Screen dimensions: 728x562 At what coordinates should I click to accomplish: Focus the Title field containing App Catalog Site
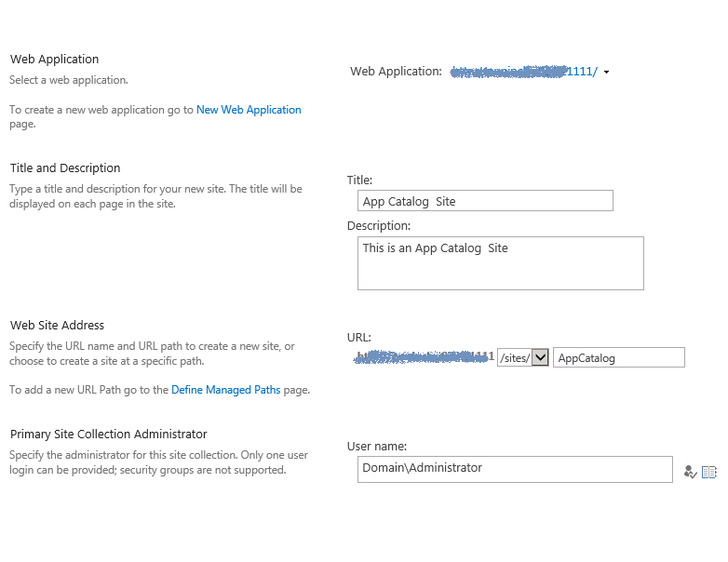pyautogui.click(x=485, y=201)
